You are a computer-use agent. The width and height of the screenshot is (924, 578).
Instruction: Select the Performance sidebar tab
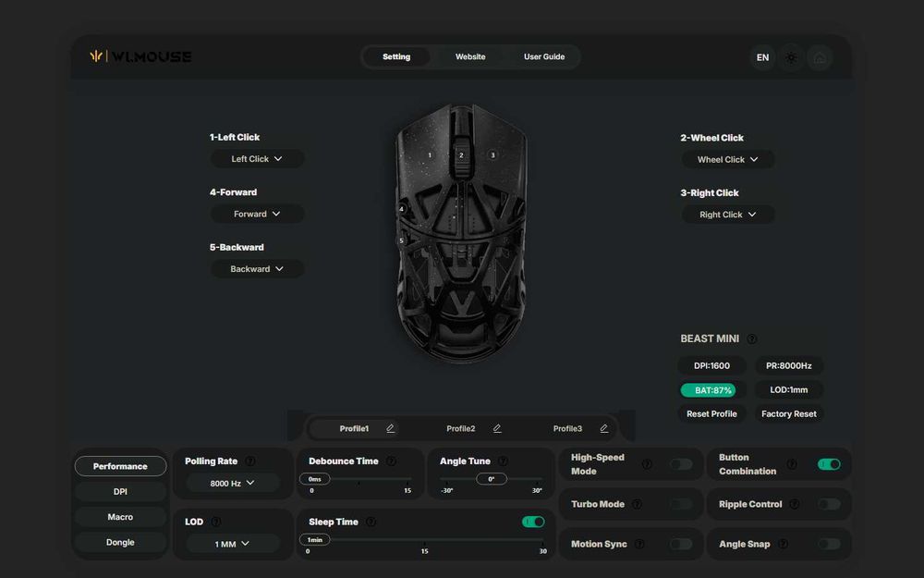tap(120, 466)
